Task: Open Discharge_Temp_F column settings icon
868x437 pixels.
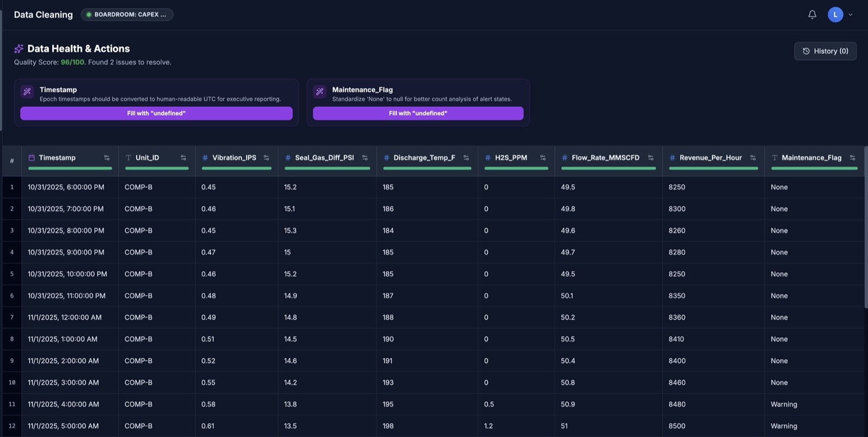Action: click(x=466, y=158)
